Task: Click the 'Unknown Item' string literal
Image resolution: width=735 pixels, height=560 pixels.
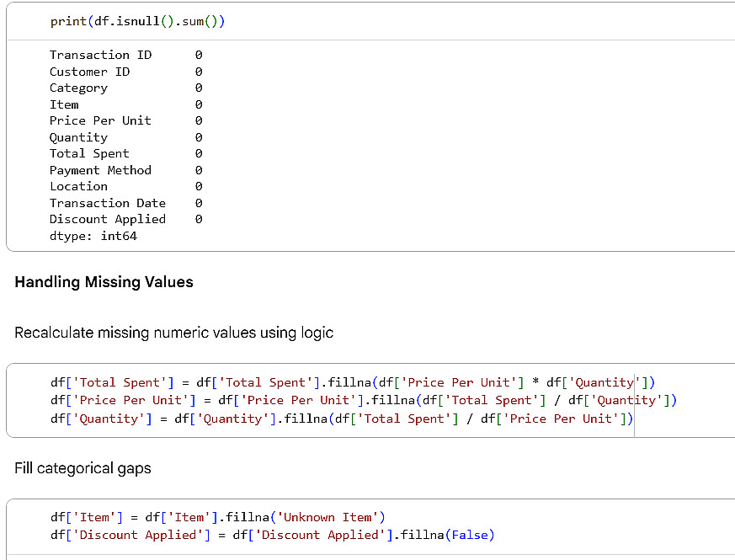Action: click(x=328, y=517)
